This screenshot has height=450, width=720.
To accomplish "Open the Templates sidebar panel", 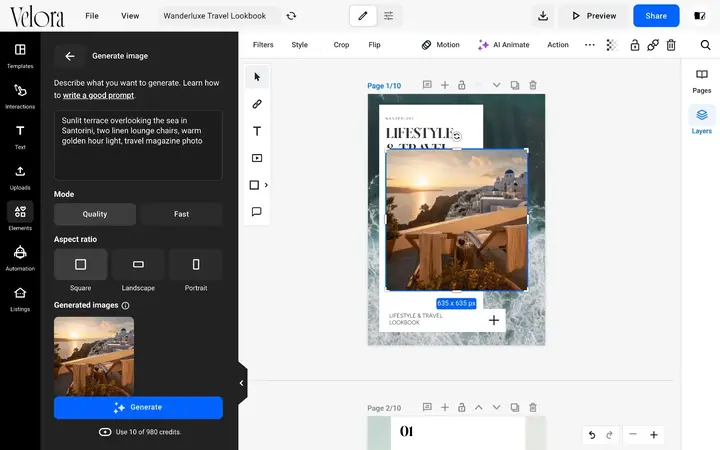I will (x=20, y=56).
